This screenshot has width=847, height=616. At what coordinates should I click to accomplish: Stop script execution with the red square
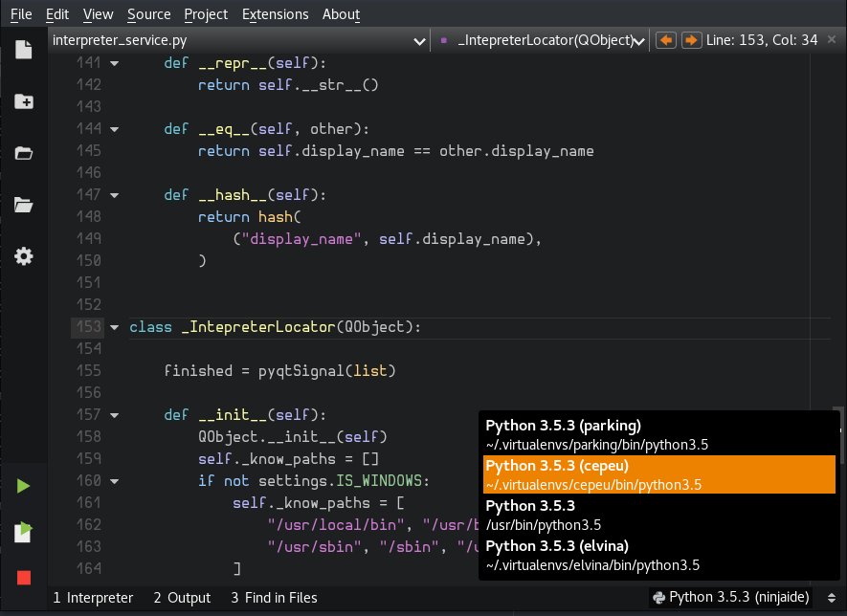click(23, 577)
